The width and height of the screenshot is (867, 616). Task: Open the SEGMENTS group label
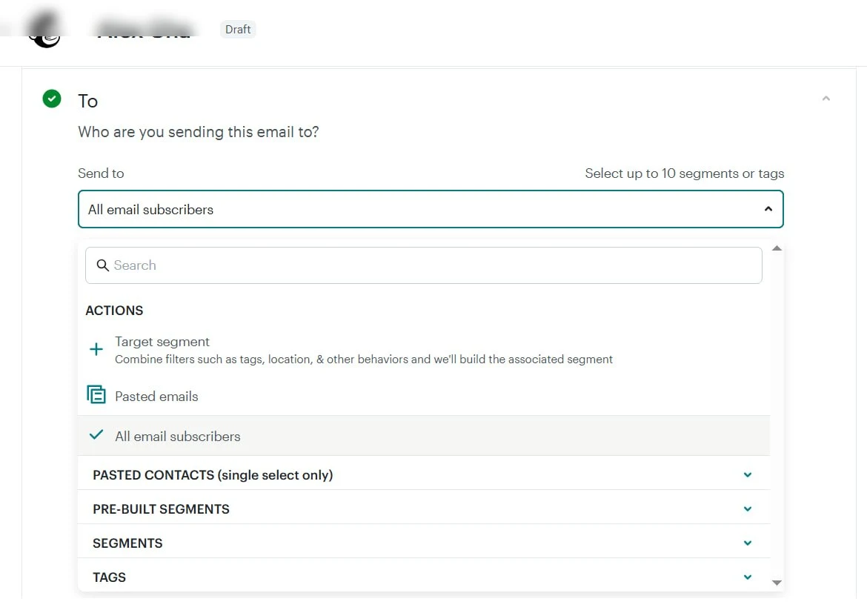pyautogui.click(x=127, y=543)
